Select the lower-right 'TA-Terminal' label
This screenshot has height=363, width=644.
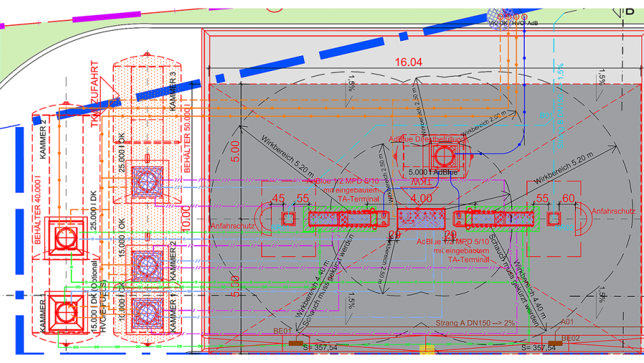click(468, 259)
